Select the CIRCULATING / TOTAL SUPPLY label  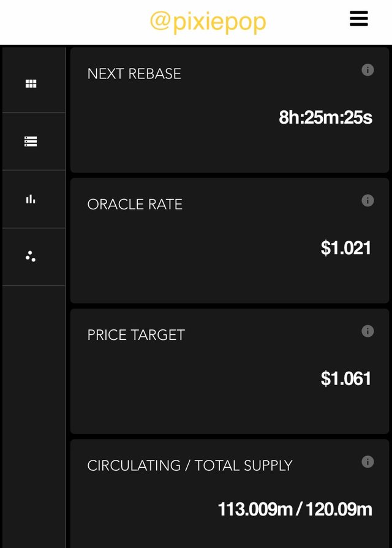click(190, 465)
